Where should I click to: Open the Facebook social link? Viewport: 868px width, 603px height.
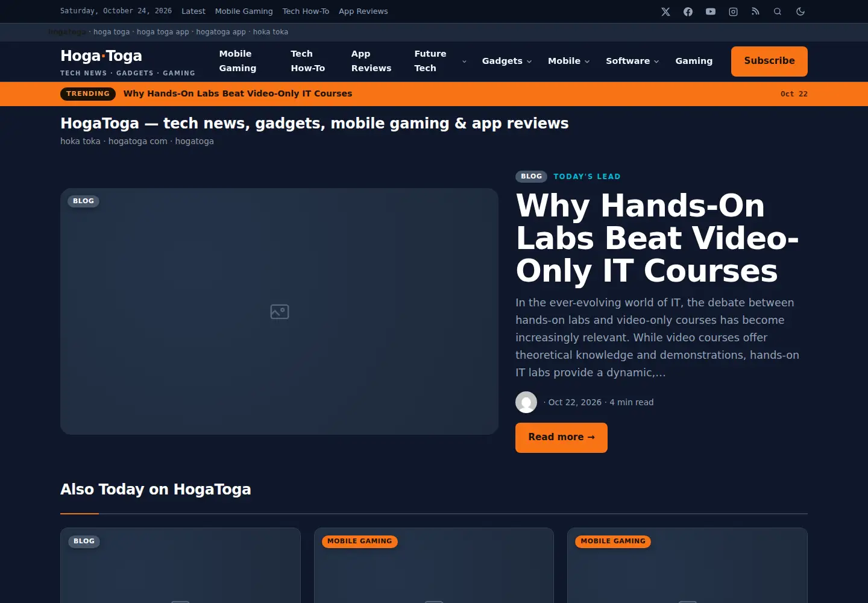pyautogui.click(x=688, y=11)
